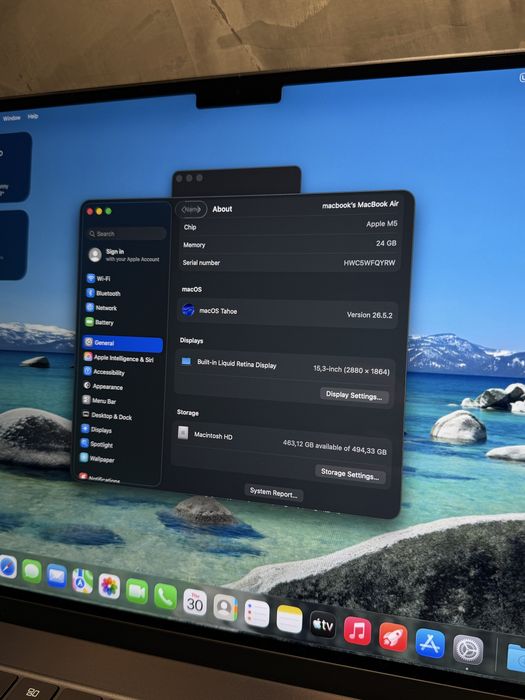Launch FaceTime from the Dock
Screen dimensions: 525x700
coord(137,592)
